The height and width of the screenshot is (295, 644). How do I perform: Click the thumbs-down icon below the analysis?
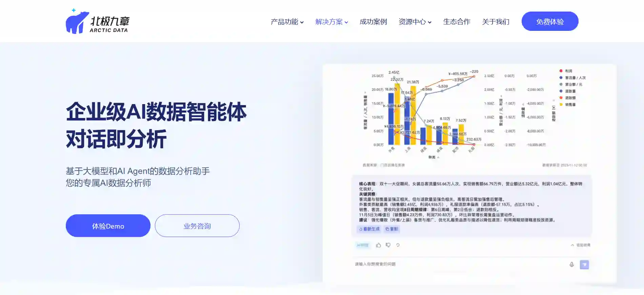point(388,245)
